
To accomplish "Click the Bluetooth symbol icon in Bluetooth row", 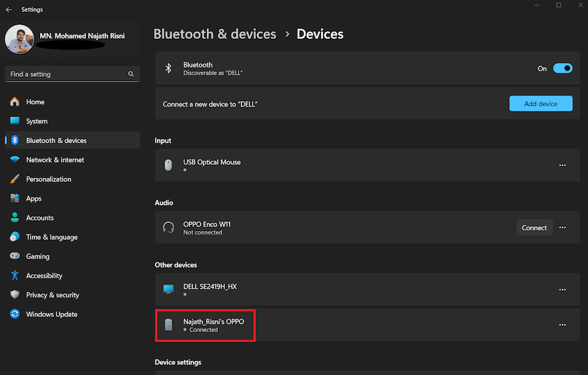I will tap(168, 68).
